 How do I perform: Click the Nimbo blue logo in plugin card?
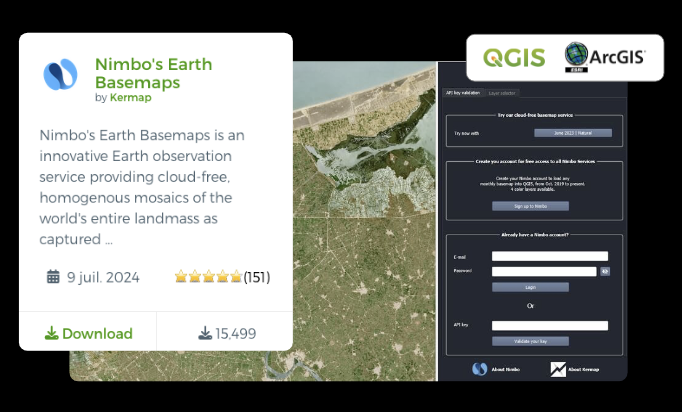(x=60, y=74)
